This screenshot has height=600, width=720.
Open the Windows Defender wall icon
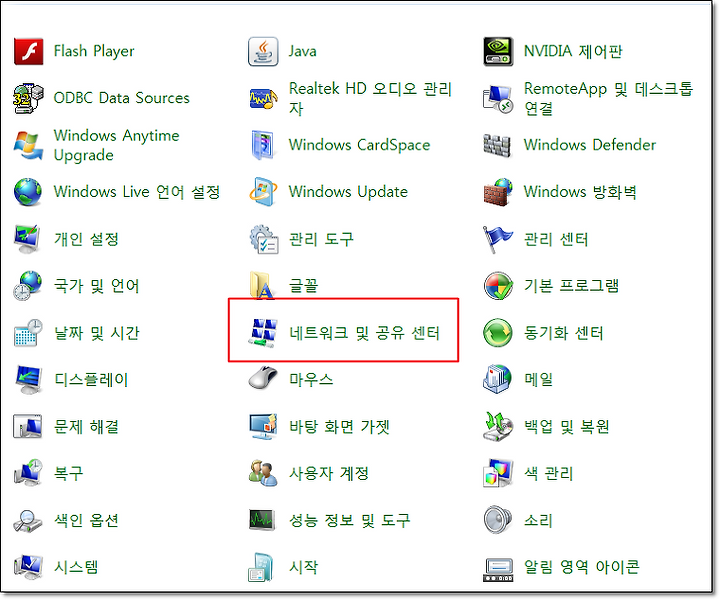(497, 145)
